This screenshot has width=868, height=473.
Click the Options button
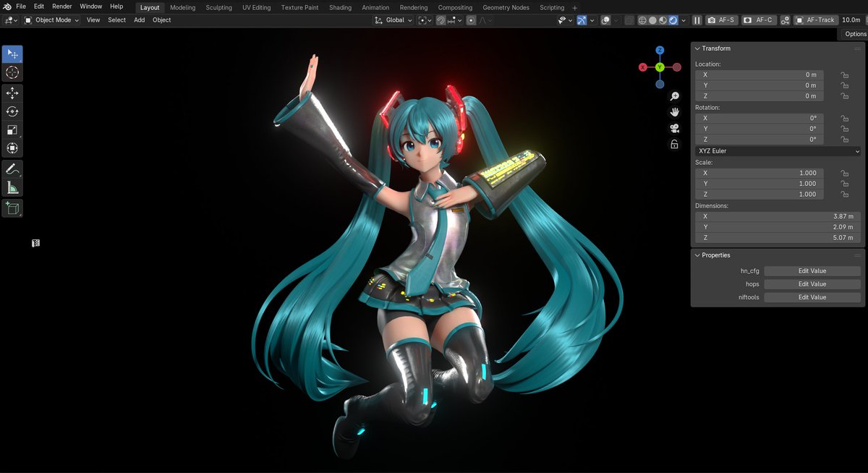tap(855, 34)
